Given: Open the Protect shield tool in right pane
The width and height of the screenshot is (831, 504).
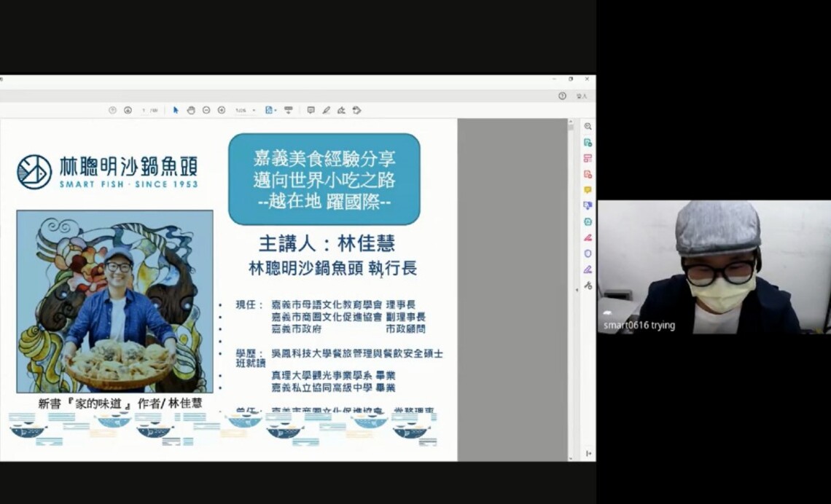Looking at the screenshot, I should click(x=588, y=253).
